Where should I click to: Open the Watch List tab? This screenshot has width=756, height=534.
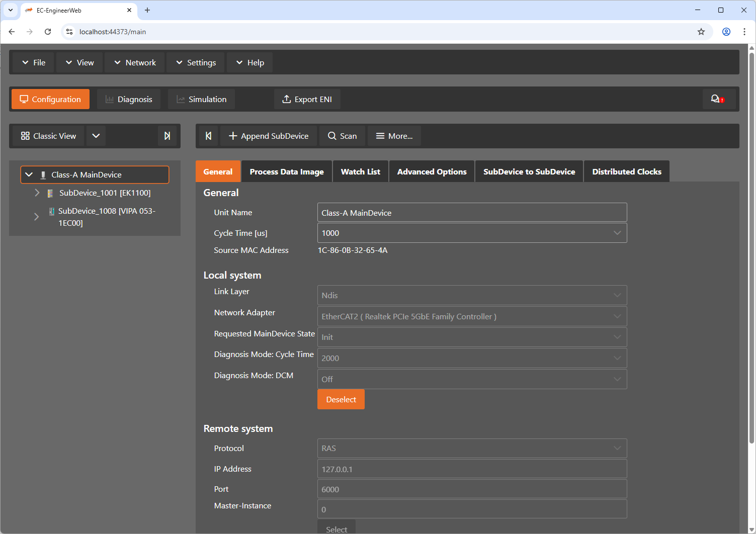click(x=360, y=171)
